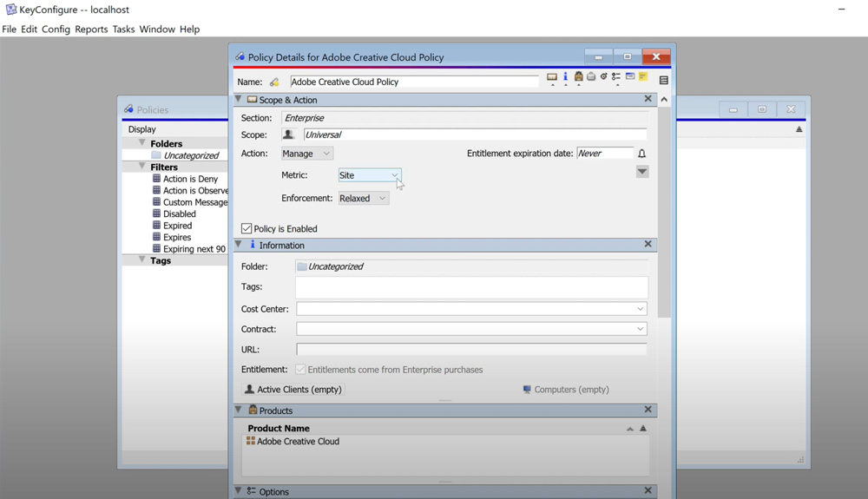The height and width of the screenshot is (499, 868).
Task: Click the Computers (empty) button
Action: (x=566, y=390)
